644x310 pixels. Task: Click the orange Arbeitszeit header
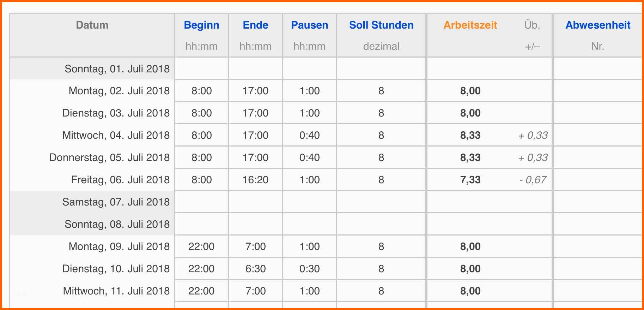coord(470,25)
